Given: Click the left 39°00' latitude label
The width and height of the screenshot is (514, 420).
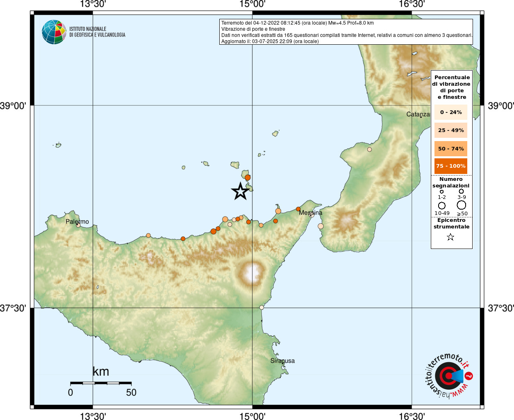Looking at the screenshot, I should (13, 106).
